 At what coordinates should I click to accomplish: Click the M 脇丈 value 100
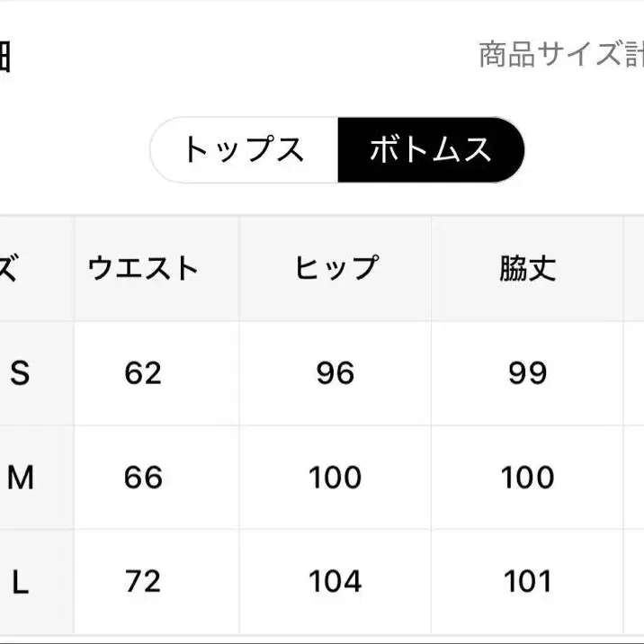(x=527, y=478)
